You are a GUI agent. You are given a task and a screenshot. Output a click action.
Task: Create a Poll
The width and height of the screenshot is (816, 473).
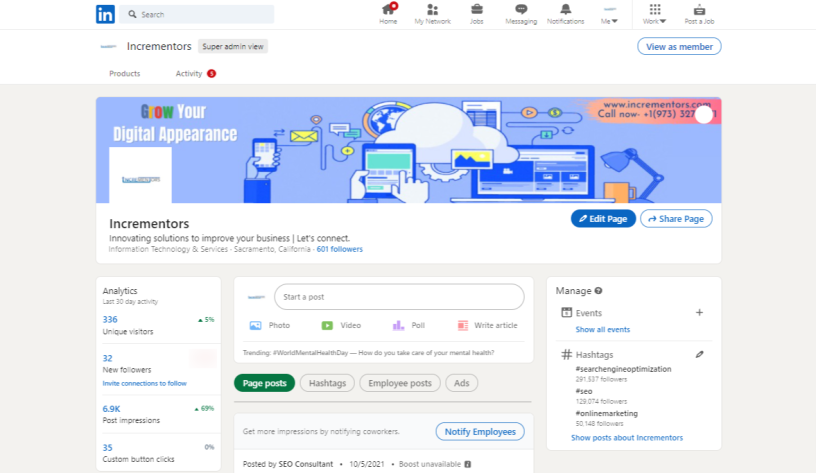pyautogui.click(x=408, y=325)
